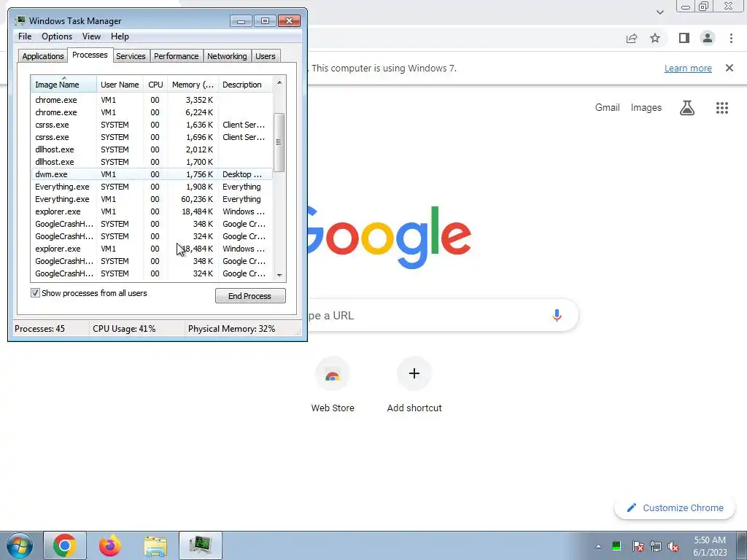
Task: Launch Firefox from the taskbar
Action: point(110,545)
